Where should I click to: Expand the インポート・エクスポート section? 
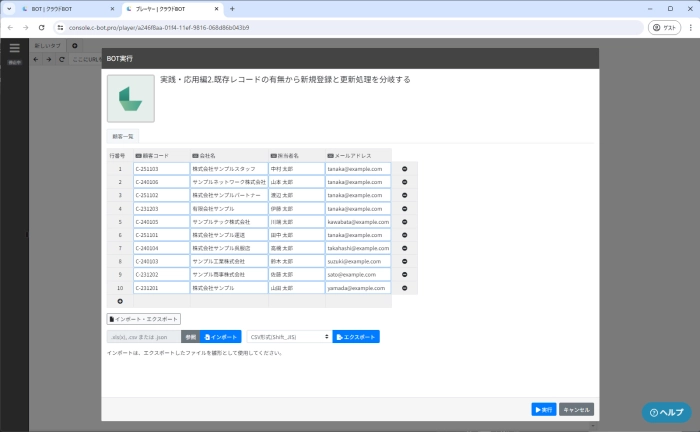pyautogui.click(x=143, y=319)
